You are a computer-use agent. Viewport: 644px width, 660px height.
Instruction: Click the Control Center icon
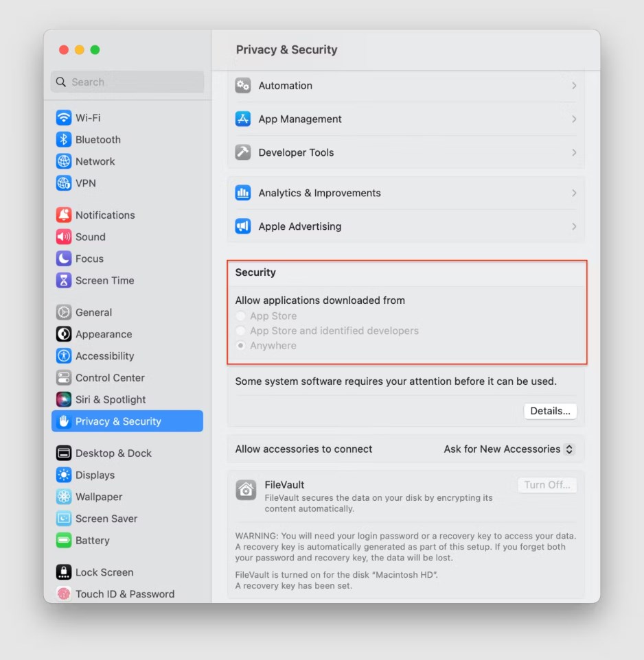coord(64,377)
